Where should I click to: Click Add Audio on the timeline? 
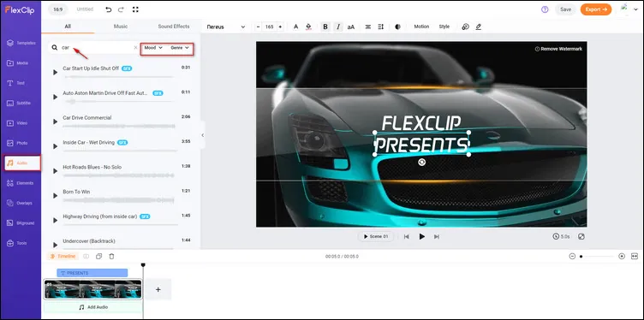coord(92,307)
